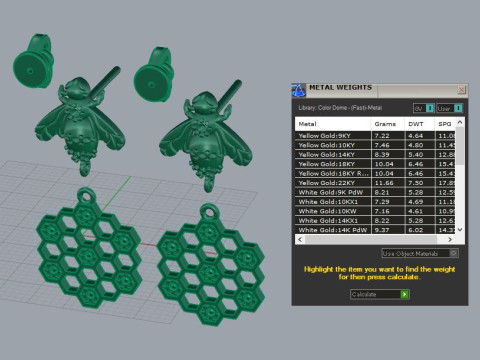Click the green arrow on Calculate

[404, 294]
